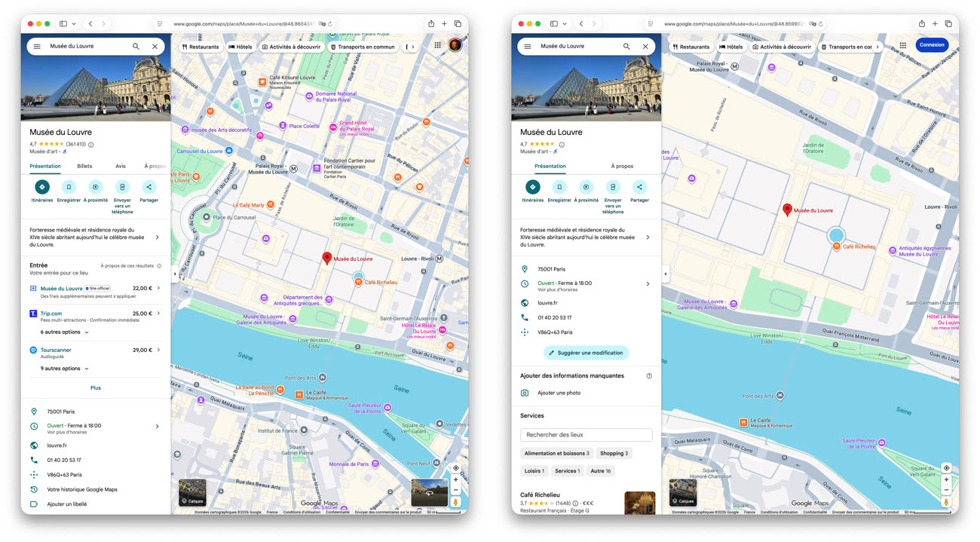Click Enregistrer icon in the right window
The width and height of the screenshot is (980, 542).
(x=559, y=187)
